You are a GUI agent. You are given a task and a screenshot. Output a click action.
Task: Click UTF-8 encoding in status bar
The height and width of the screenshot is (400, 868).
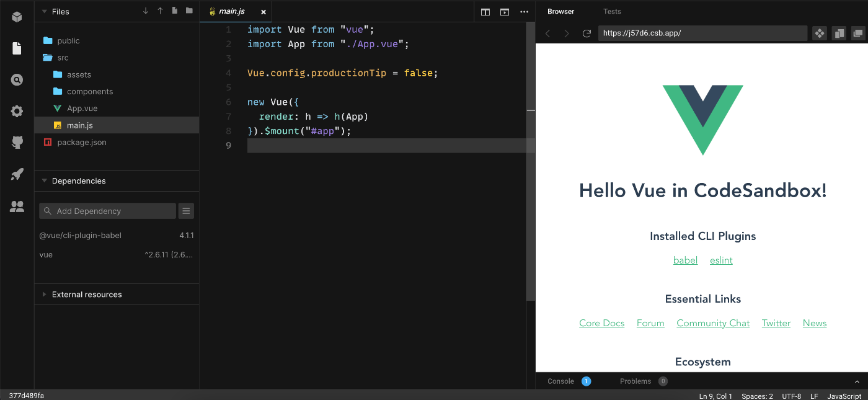(x=791, y=396)
